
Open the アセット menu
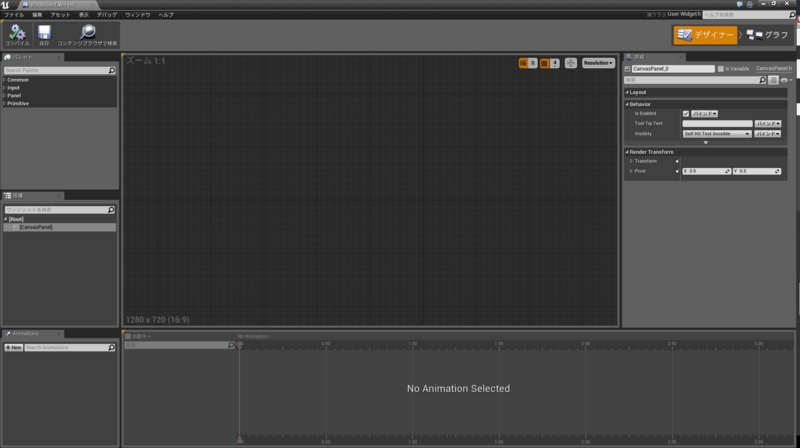point(60,15)
